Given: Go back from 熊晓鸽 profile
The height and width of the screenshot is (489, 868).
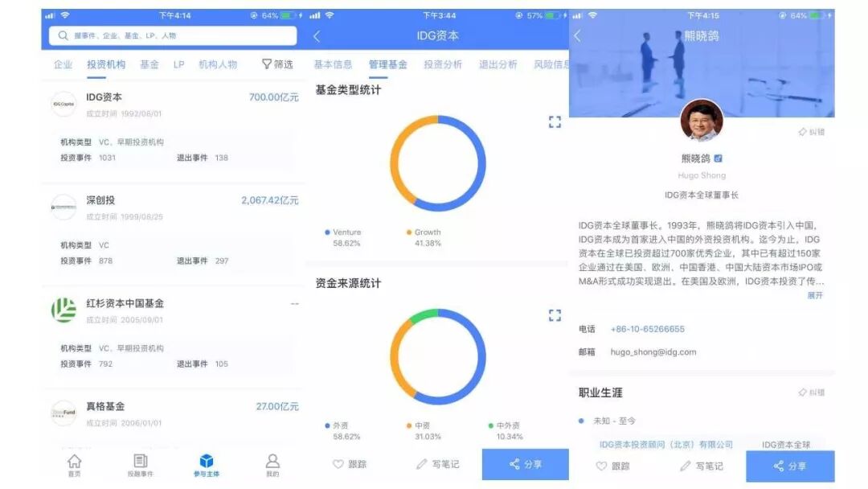Looking at the screenshot, I should 577,36.
